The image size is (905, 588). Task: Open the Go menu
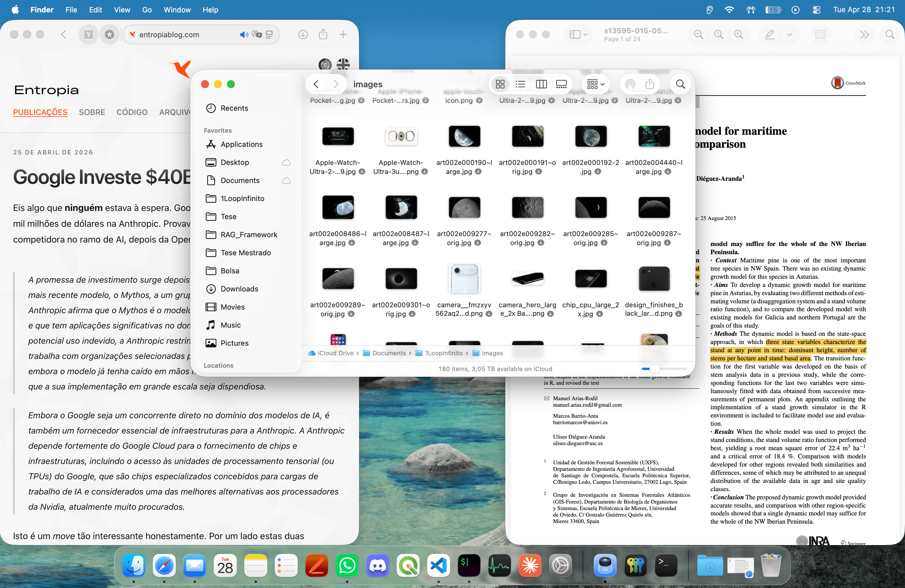147,10
